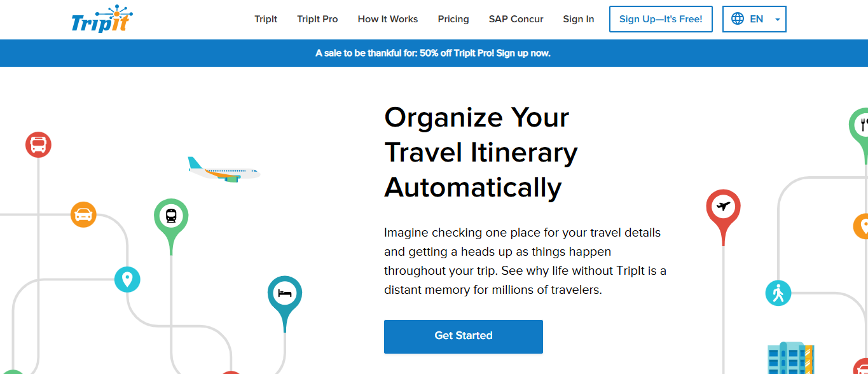The image size is (868, 374).
Task: Click the Sign Up—It's Free button
Action: (661, 19)
